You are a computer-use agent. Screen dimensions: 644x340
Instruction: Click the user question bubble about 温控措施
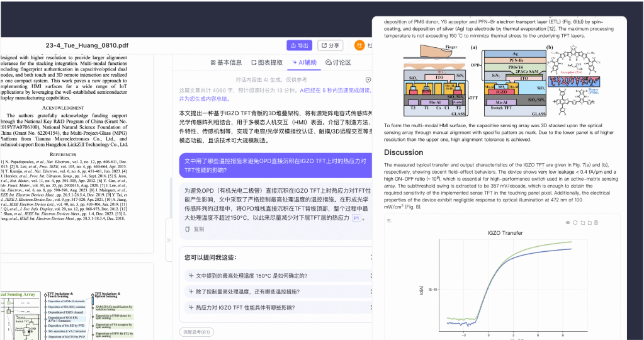tap(276, 166)
